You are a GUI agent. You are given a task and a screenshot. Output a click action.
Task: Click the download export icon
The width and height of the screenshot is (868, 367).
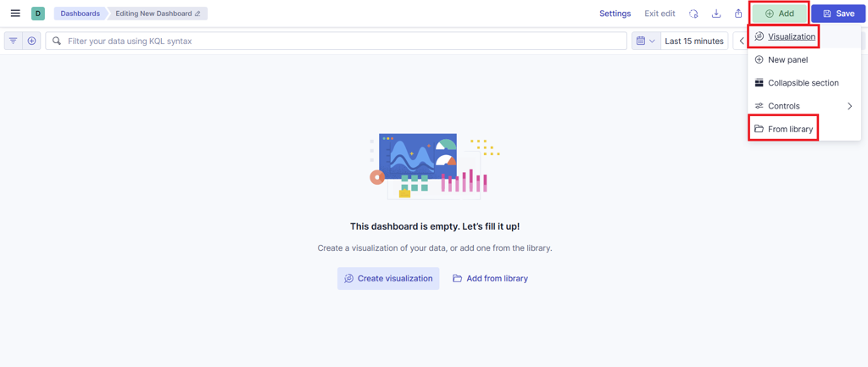pos(716,14)
